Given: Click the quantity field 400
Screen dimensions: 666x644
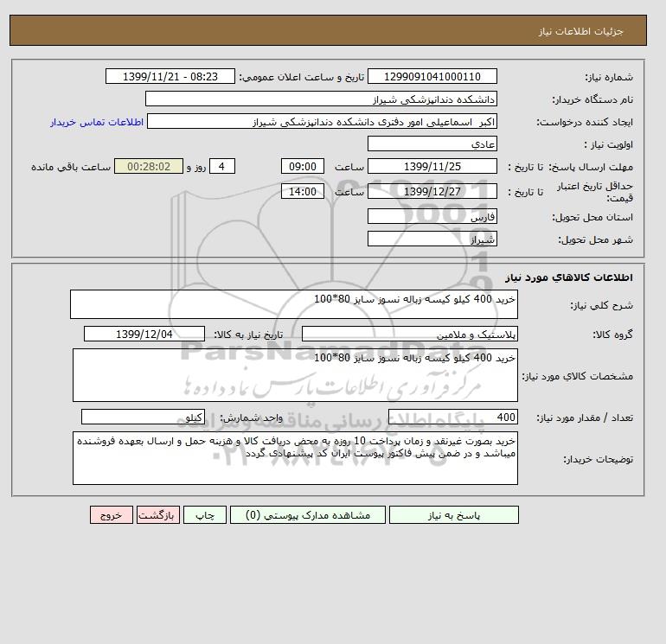Looking at the screenshot, I should 452,418.
